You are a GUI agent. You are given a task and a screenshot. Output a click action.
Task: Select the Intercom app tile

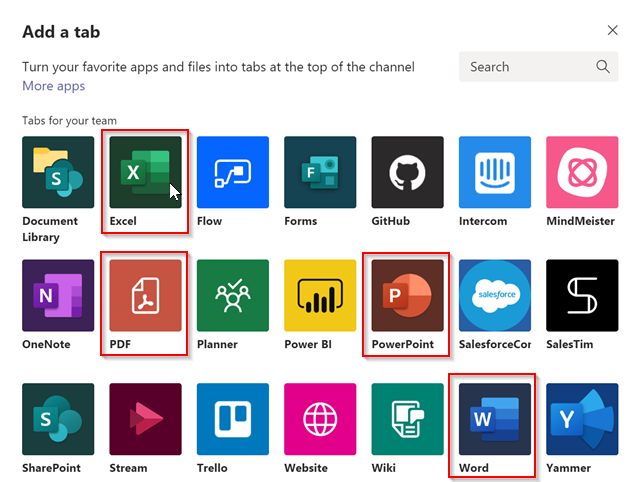point(494,172)
